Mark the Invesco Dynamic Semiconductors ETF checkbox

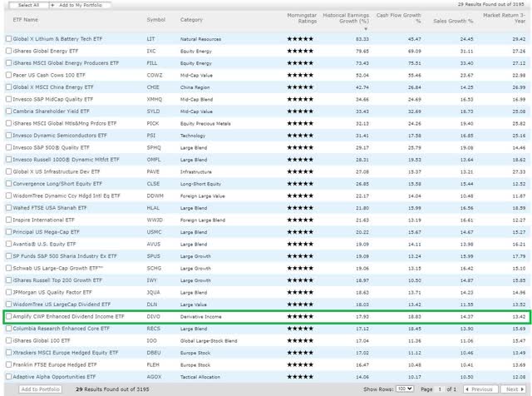(9, 135)
